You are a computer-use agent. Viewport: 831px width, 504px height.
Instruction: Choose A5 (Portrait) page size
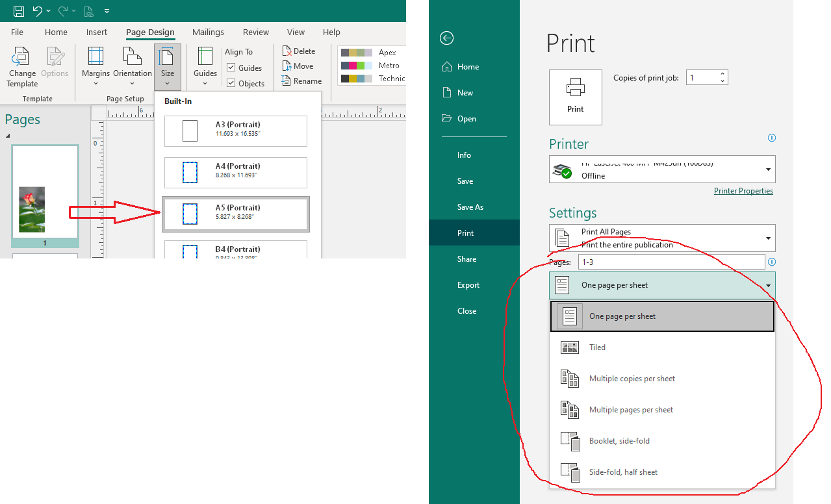click(236, 214)
